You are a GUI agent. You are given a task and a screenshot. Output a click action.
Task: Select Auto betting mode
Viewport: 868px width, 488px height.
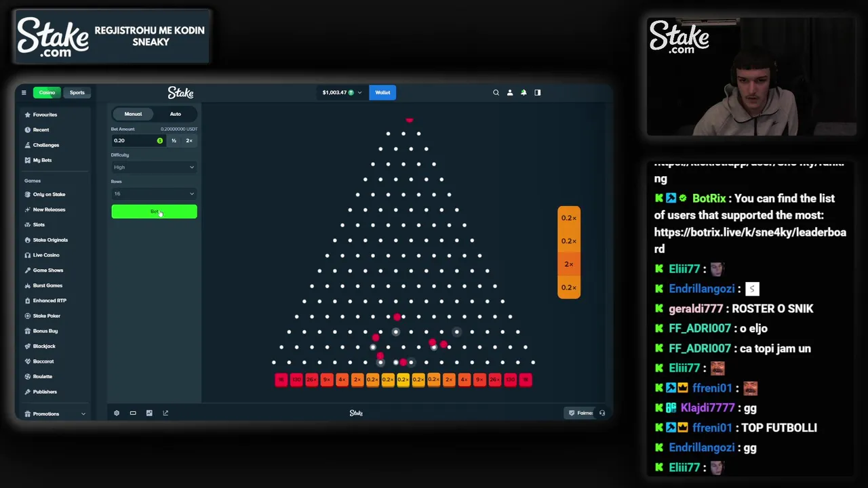coord(176,114)
